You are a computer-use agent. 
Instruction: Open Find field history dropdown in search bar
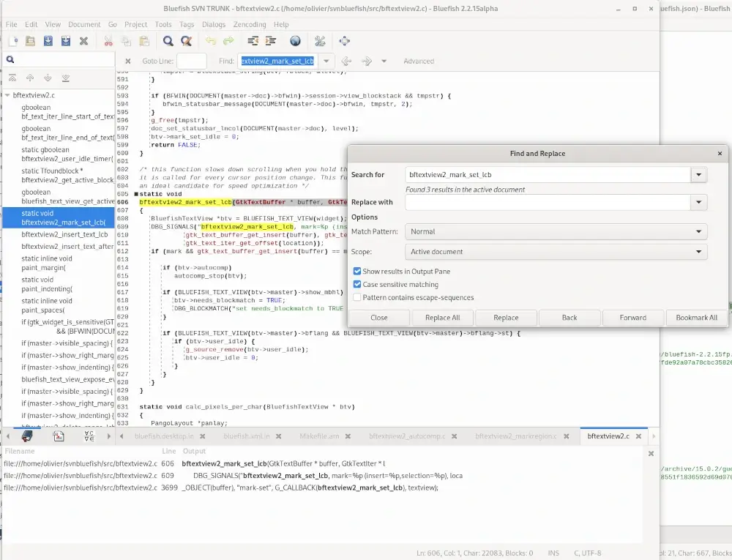[326, 61]
